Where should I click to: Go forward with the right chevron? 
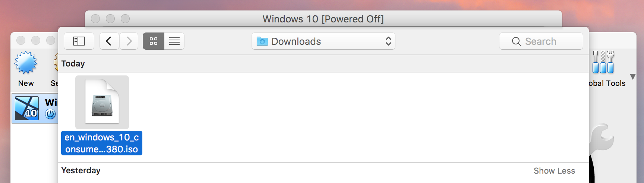coord(129,41)
